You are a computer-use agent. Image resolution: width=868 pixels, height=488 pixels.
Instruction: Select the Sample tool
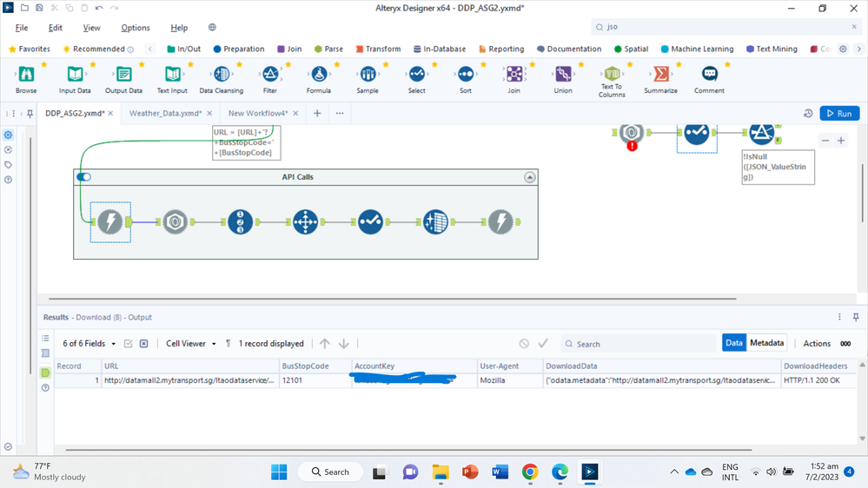click(368, 74)
